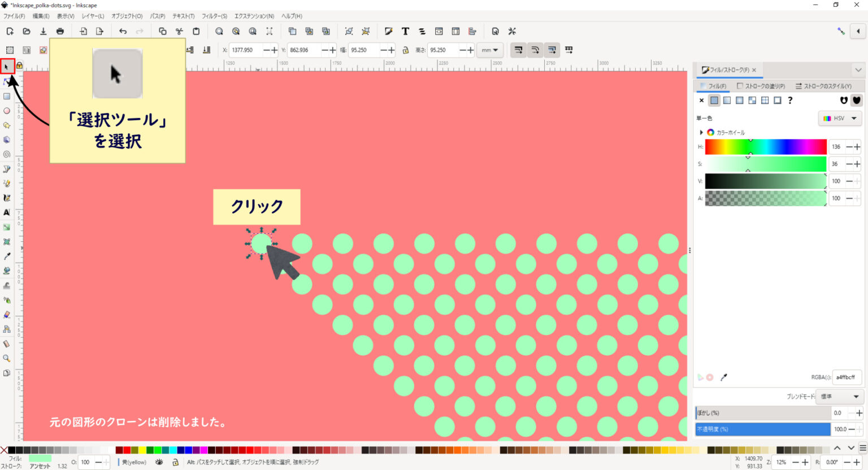
Task: Click the flat color removal X button
Action: [701, 100]
